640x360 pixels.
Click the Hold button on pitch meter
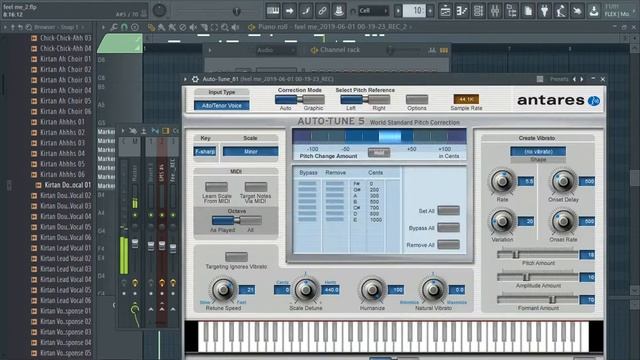click(x=379, y=152)
